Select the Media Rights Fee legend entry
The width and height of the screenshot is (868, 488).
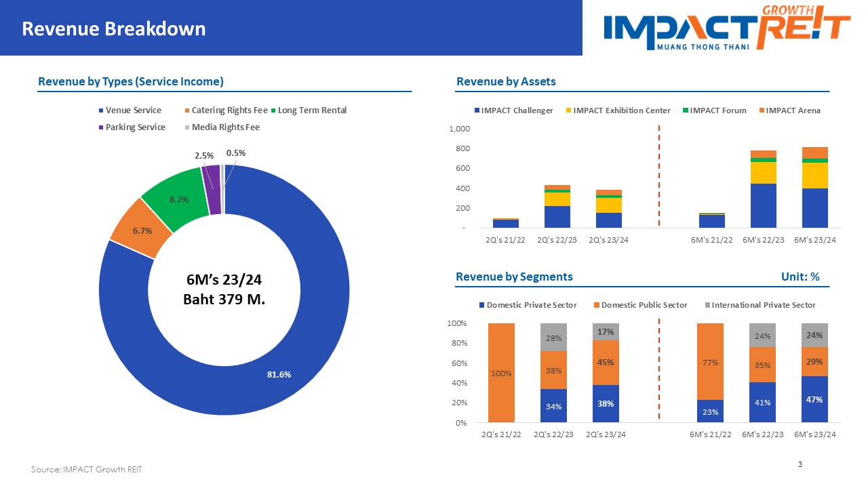(x=222, y=127)
